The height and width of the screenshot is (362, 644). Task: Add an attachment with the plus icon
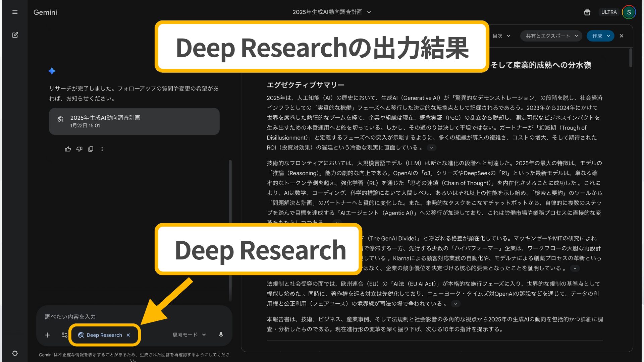[48, 335]
